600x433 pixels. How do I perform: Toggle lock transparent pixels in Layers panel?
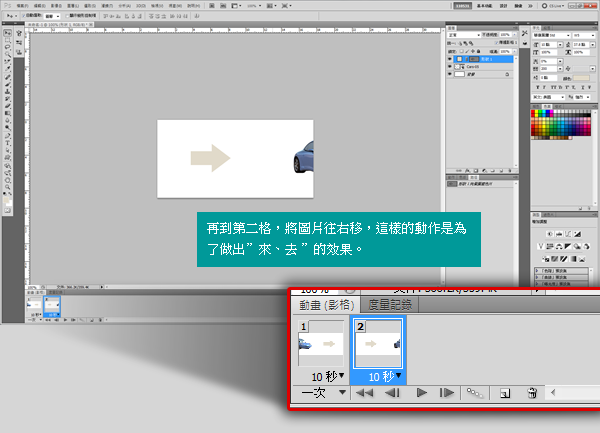461,51
